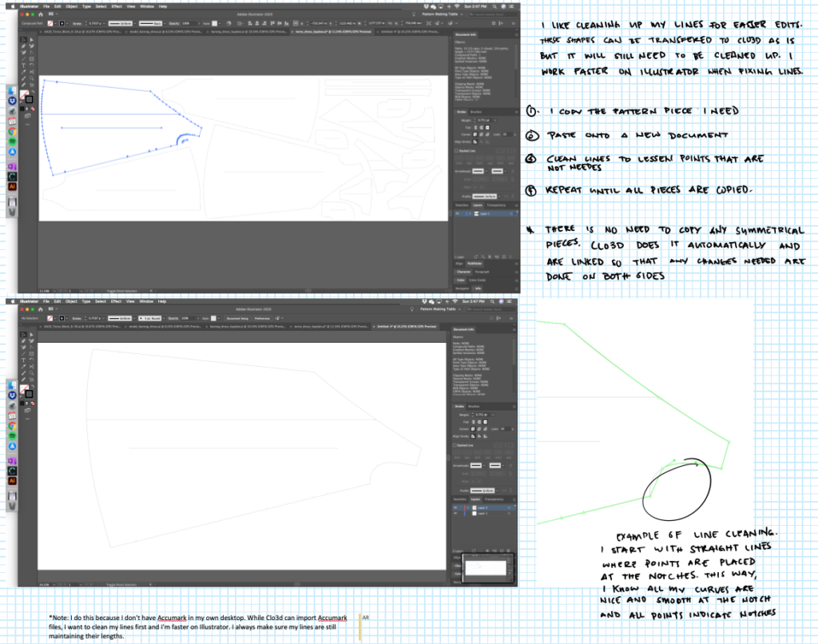Open the stroke Weight dropdown in bottom Stroke panel

(493, 415)
